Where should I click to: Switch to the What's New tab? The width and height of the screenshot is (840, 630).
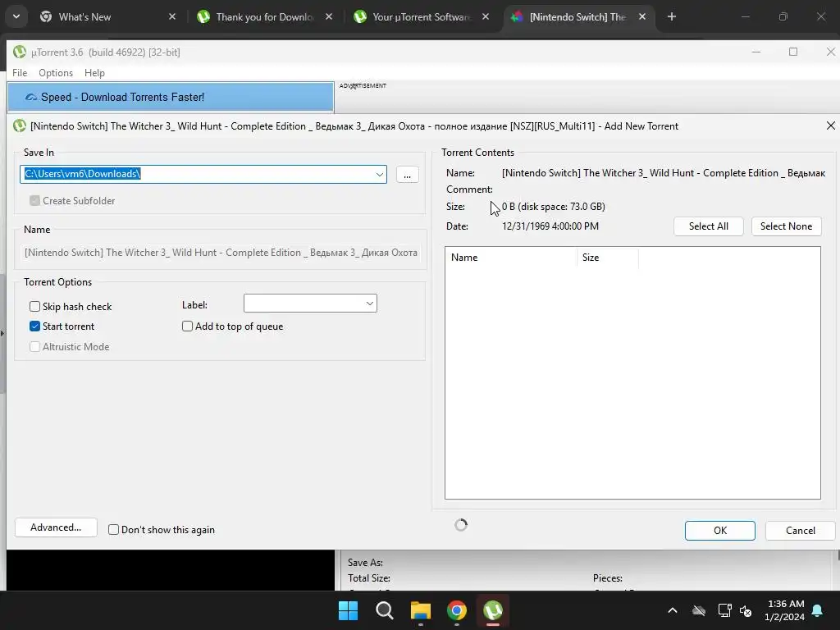107,16
